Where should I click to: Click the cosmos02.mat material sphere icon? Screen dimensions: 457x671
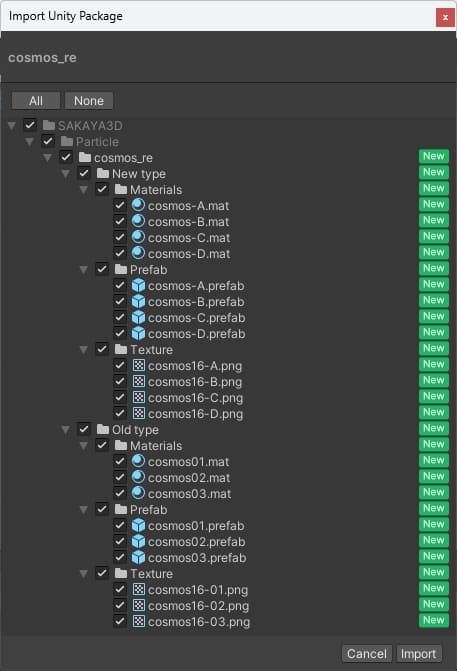click(x=138, y=477)
